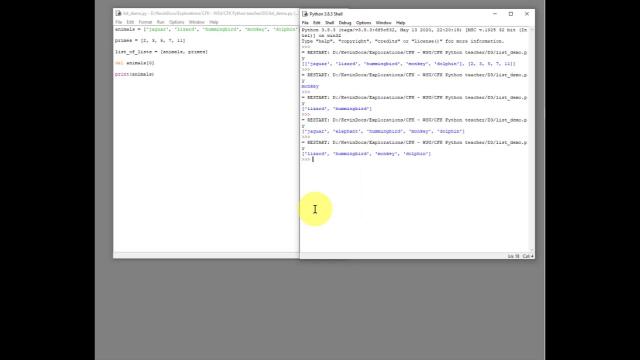This screenshot has width=640, height=360.
Task: Place cursor at the last shell prompt
Action: point(313,159)
